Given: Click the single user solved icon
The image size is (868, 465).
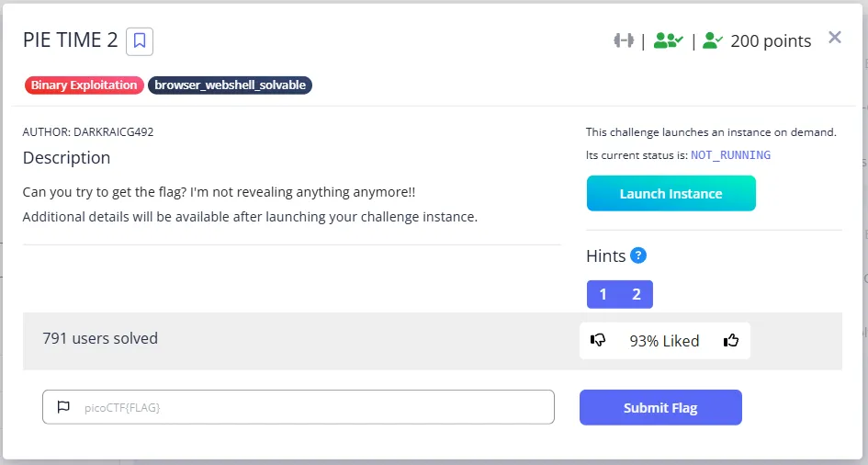Looking at the screenshot, I should click(x=713, y=40).
